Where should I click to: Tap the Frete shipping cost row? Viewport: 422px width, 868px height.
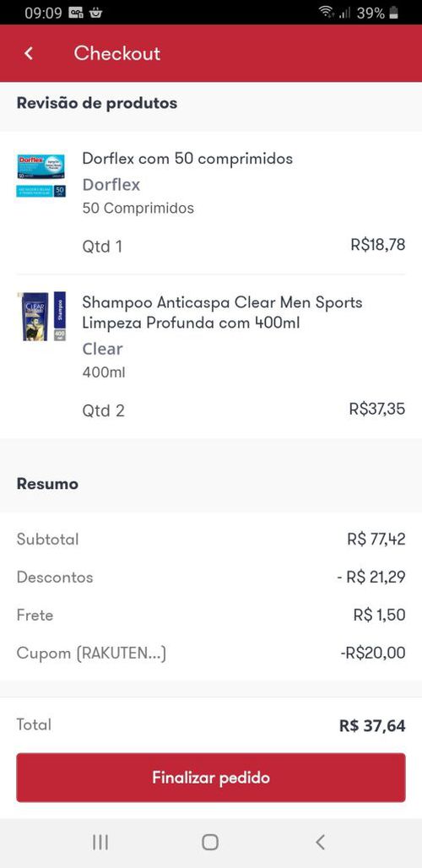point(211,615)
